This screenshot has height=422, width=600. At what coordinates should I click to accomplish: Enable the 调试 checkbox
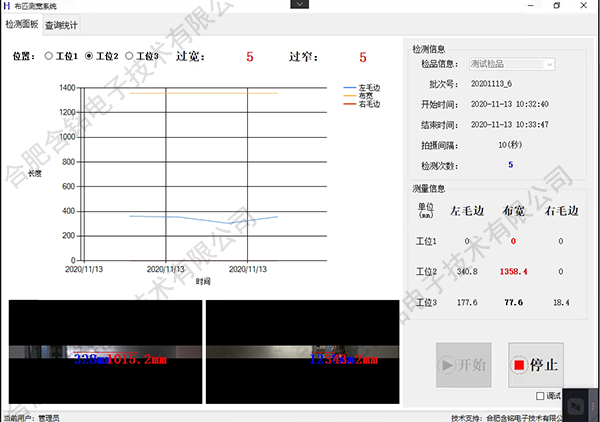[x=541, y=397]
